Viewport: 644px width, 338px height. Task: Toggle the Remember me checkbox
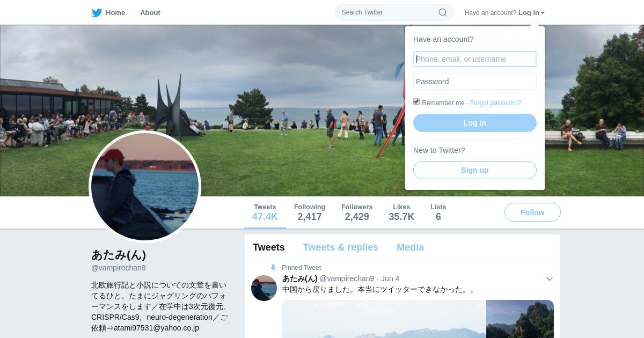tap(416, 102)
